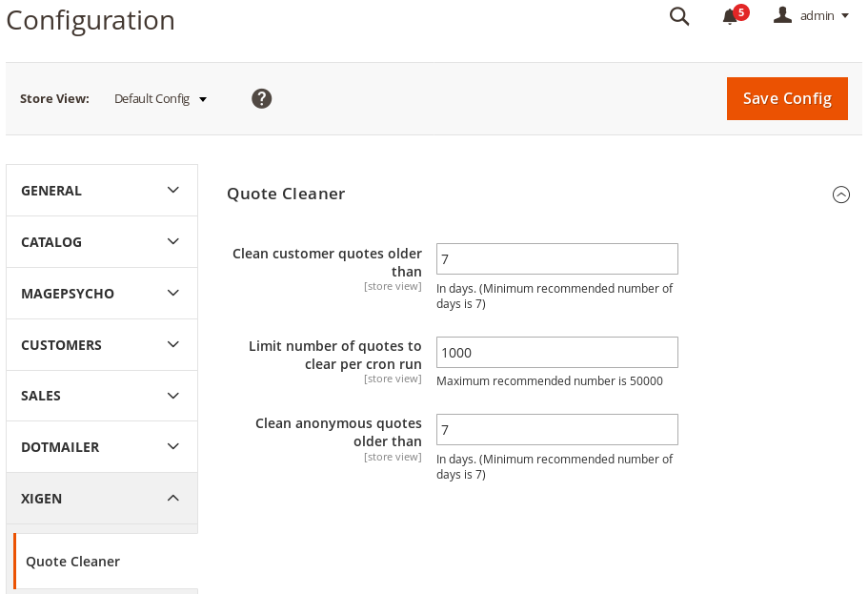Open the Default Config store view dropdown
Screen dimensions: 868x594
coord(160,98)
